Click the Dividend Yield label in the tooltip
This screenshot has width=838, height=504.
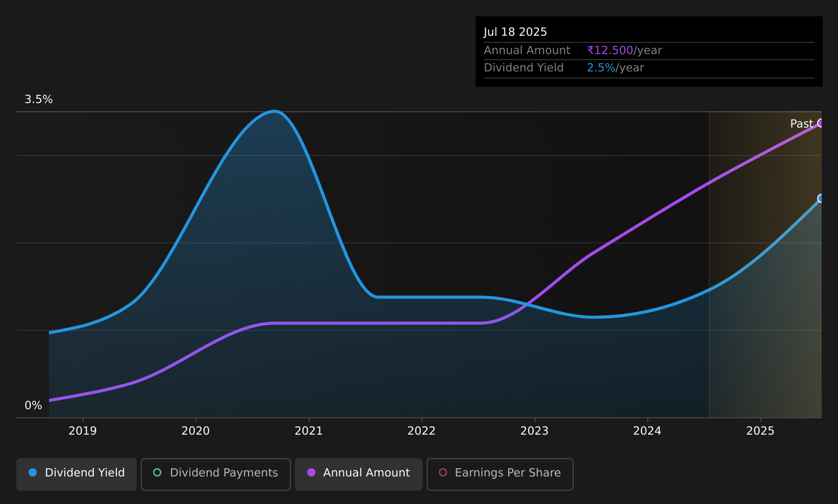(x=524, y=68)
